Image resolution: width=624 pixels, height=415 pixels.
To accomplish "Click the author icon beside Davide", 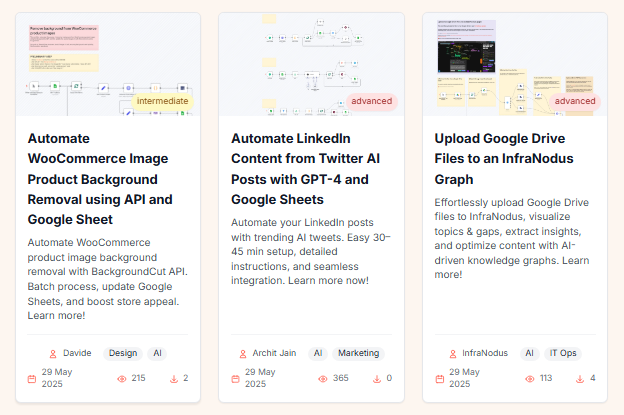I will pos(53,354).
